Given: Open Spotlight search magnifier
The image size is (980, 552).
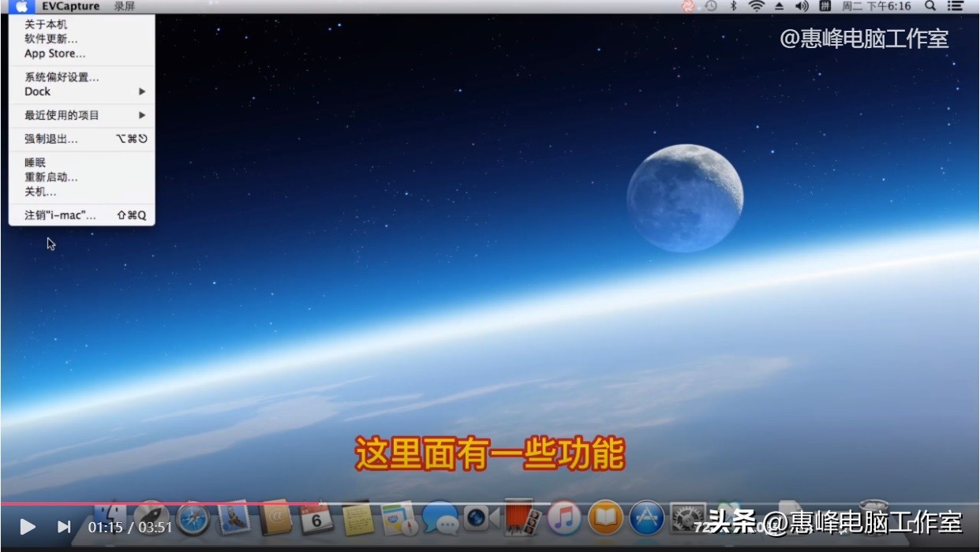Looking at the screenshot, I should coord(930,6).
